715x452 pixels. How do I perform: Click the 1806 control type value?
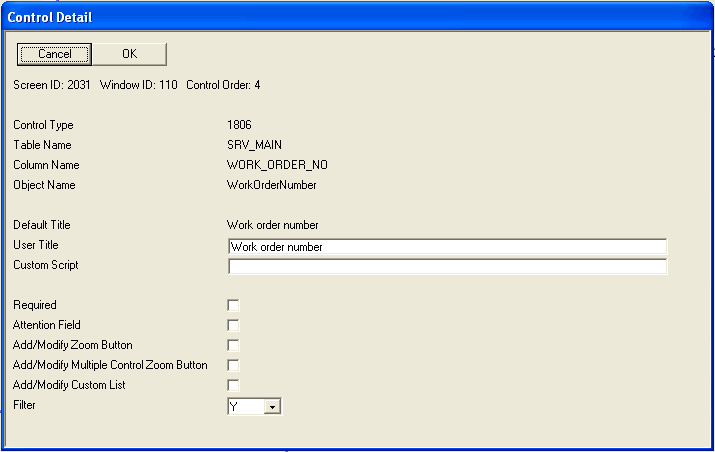(x=240, y=125)
